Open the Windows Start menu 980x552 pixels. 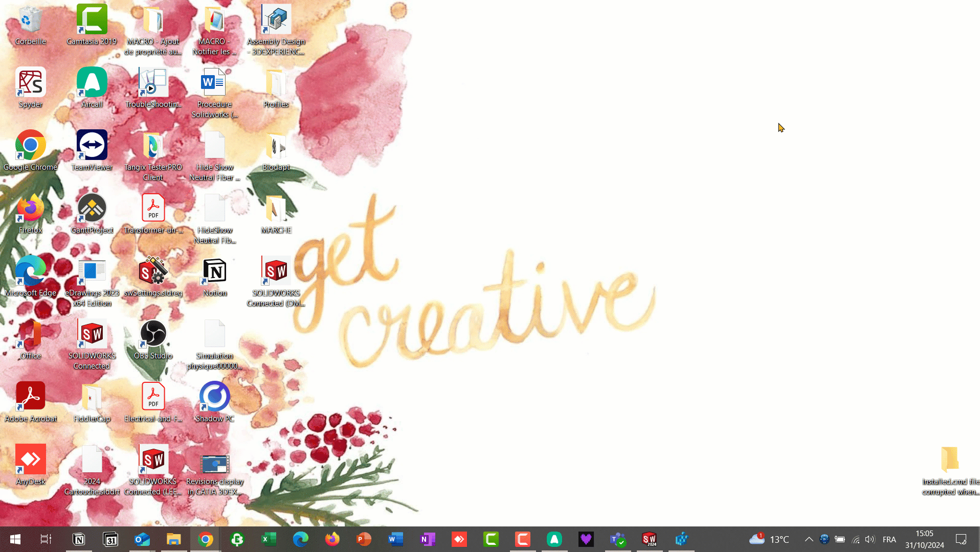[x=15, y=539]
